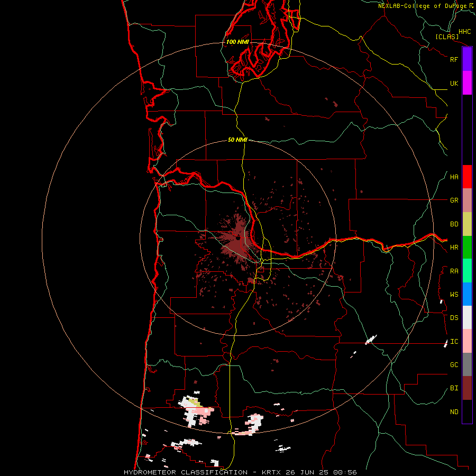Click the Hydrometeor Classification KRTX timestamp caption

pos(240,472)
